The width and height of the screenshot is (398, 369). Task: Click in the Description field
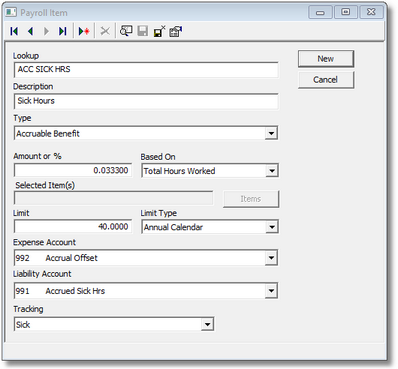[146, 101]
